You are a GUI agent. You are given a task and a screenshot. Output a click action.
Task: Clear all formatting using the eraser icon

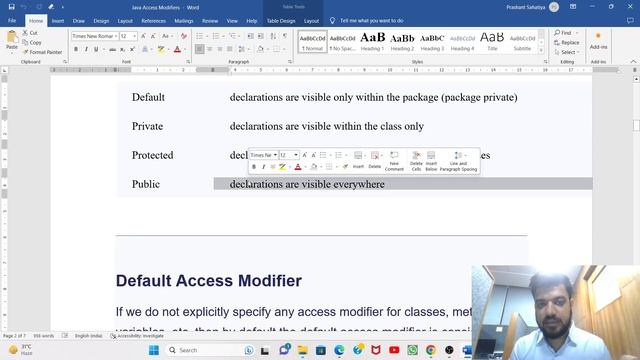coord(184,36)
